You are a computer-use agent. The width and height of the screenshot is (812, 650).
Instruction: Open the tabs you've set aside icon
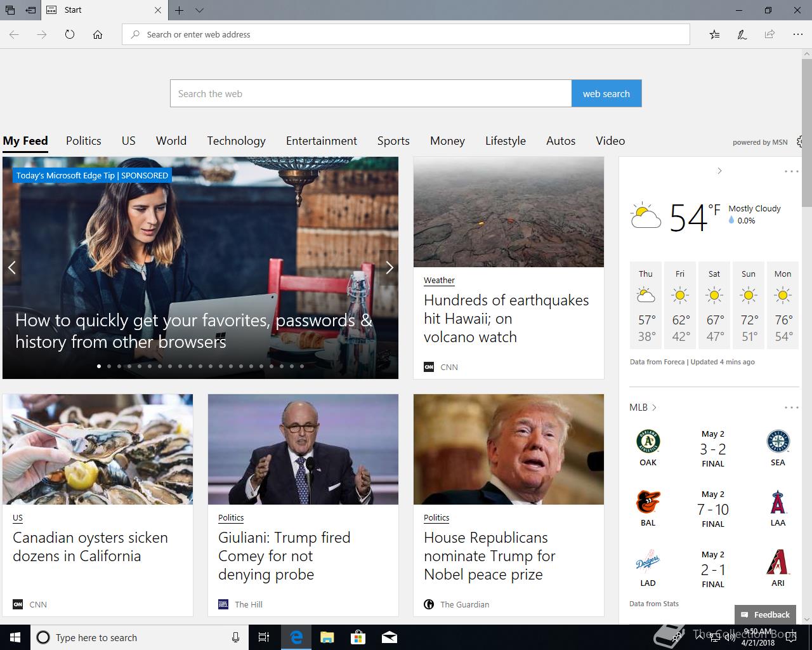(x=10, y=10)
